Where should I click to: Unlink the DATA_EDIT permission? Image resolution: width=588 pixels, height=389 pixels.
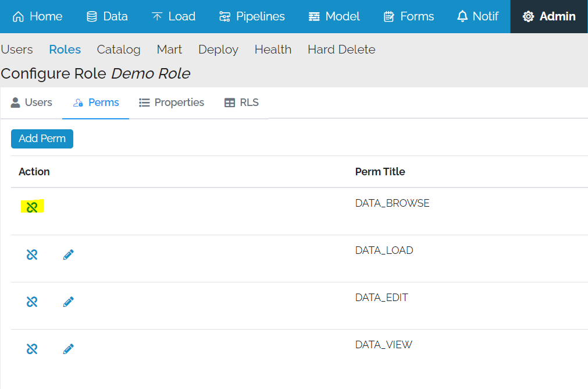[x=32, y=302]
